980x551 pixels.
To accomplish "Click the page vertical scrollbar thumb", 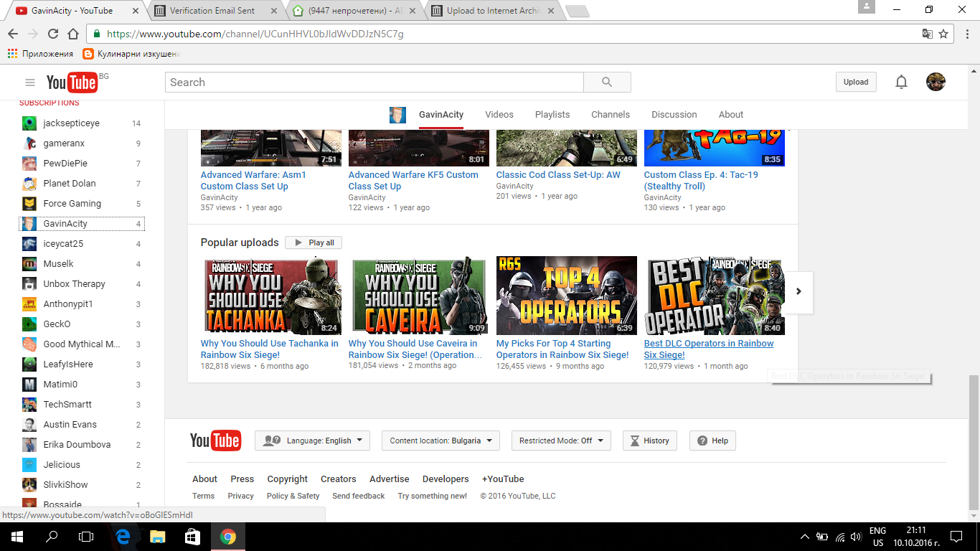I will pos(974,442).
